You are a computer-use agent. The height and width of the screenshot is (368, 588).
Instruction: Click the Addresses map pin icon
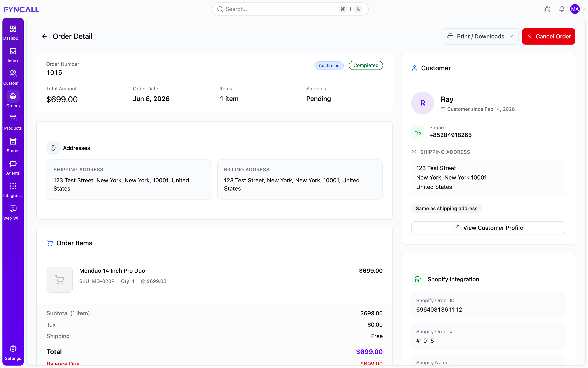[53, 148]
